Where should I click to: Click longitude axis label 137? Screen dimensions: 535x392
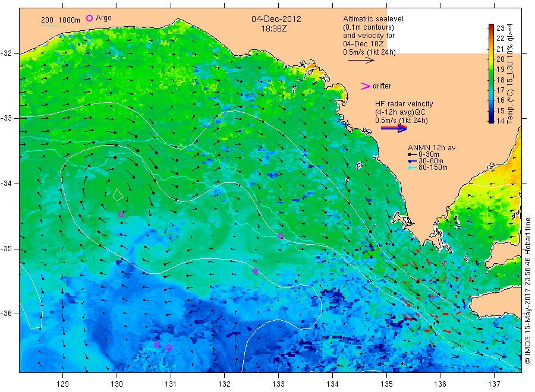click(494, 384)
